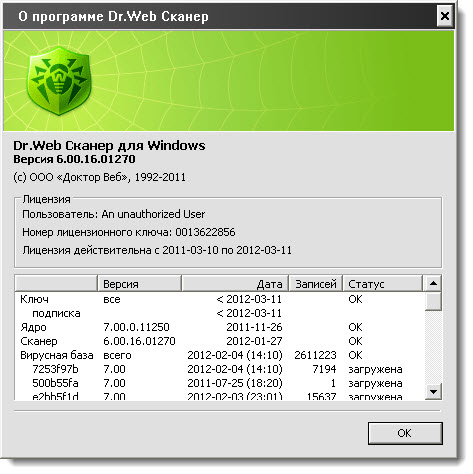Click the dialog title bar text
Screen dimensions: 473x474
pyautogui.click(x=113, y=16)
